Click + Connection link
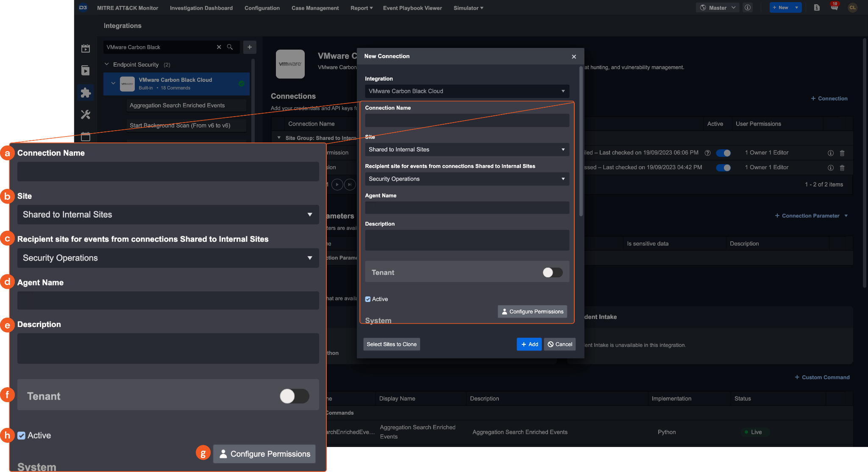 [x=829, y=98]
